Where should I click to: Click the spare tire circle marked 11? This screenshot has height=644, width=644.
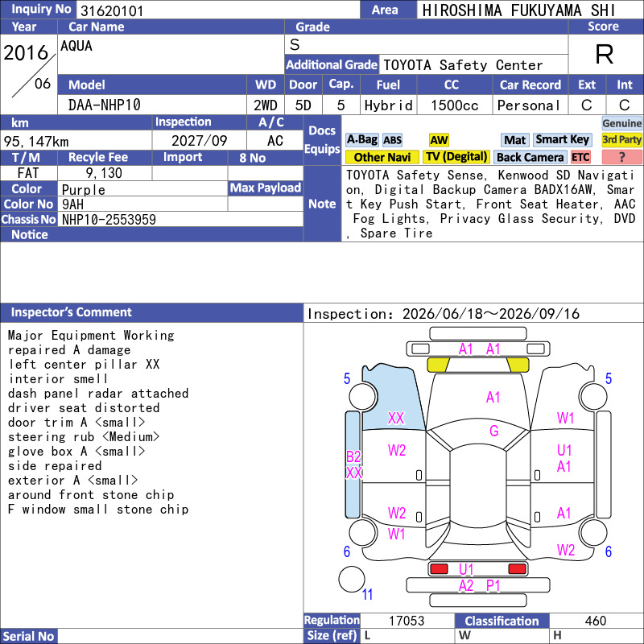(x=352, y=579)
